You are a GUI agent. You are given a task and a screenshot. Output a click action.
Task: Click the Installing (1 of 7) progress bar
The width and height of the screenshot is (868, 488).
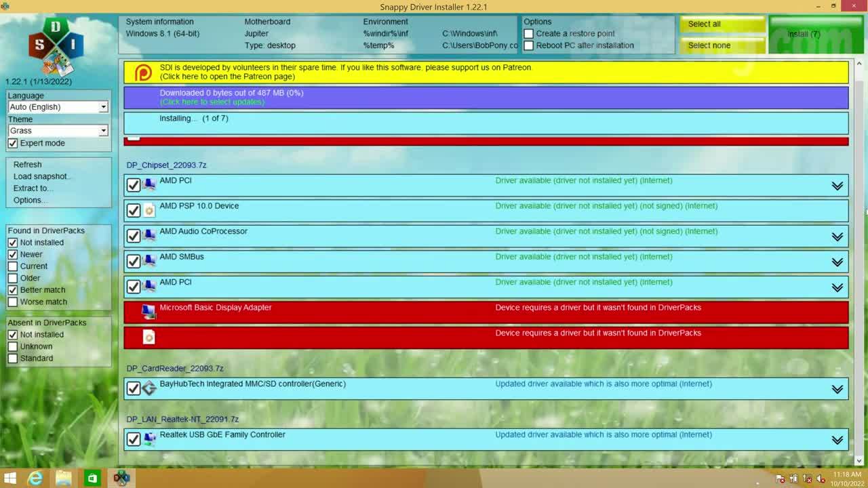pyautogui.click(x=486, y=123)
